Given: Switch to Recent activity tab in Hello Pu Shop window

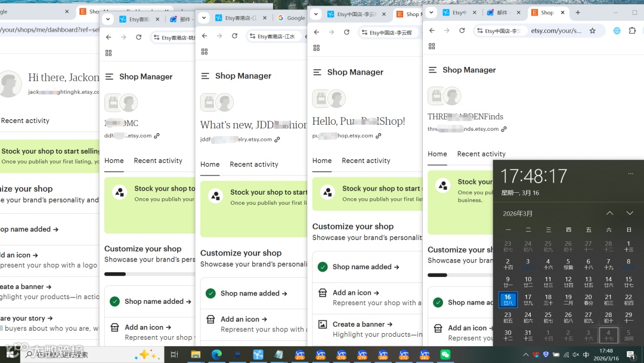Looking at the screenshot, I should click(366, 161).
